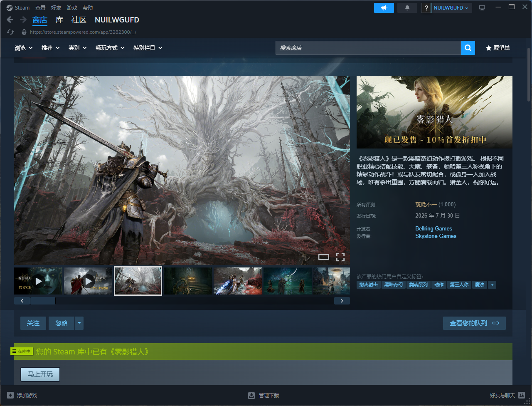The height and width of the screenshot is (406, 532).
Task: Click the thumbnail strip scroll handle
Action: click(x=43, y=301)
